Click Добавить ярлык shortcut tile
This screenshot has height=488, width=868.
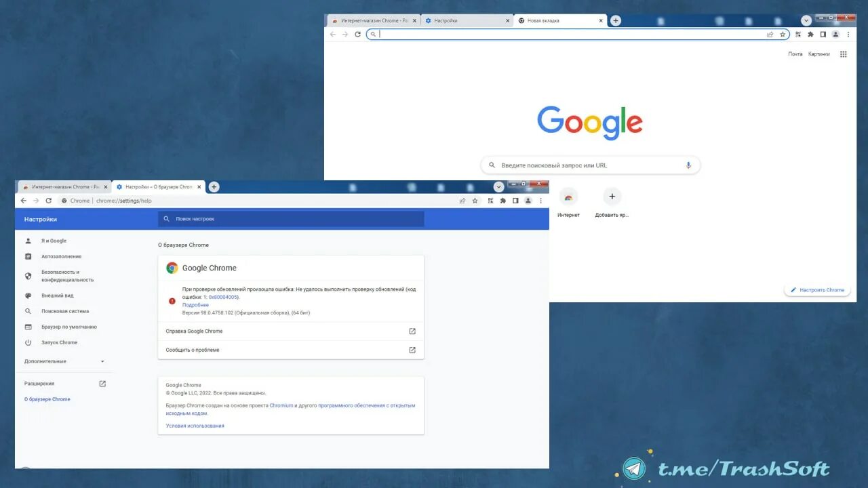coord(612,203)
